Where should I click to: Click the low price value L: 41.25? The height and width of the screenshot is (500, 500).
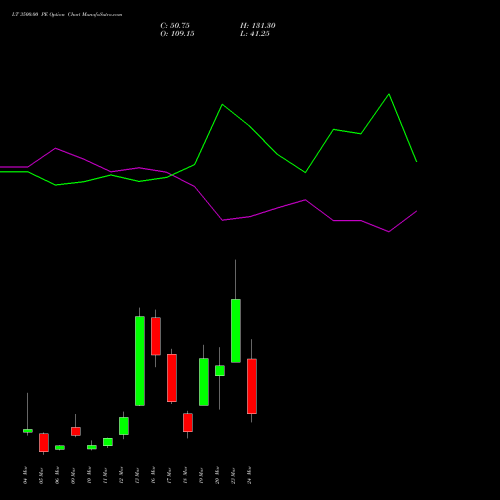(255, 34)
